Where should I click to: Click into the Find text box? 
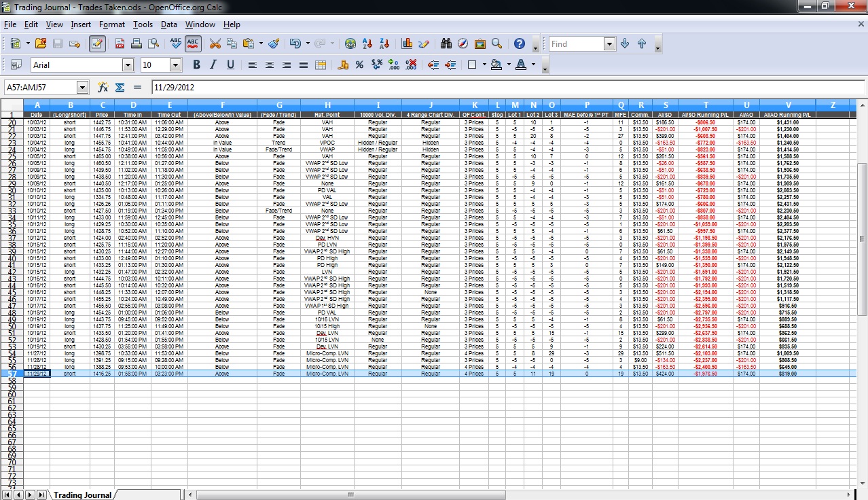[x=576, y=44]
